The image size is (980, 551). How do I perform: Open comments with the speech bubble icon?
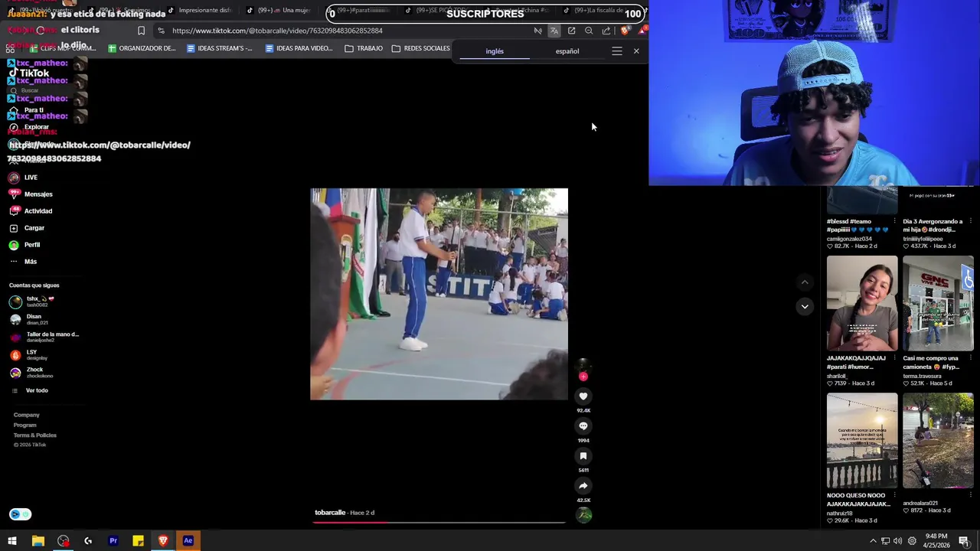583,426
